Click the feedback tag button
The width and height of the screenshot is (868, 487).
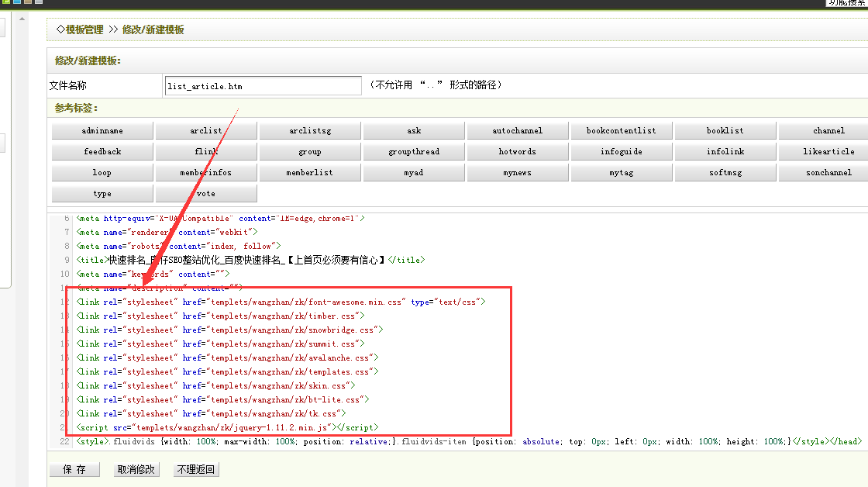coord(102,152)
